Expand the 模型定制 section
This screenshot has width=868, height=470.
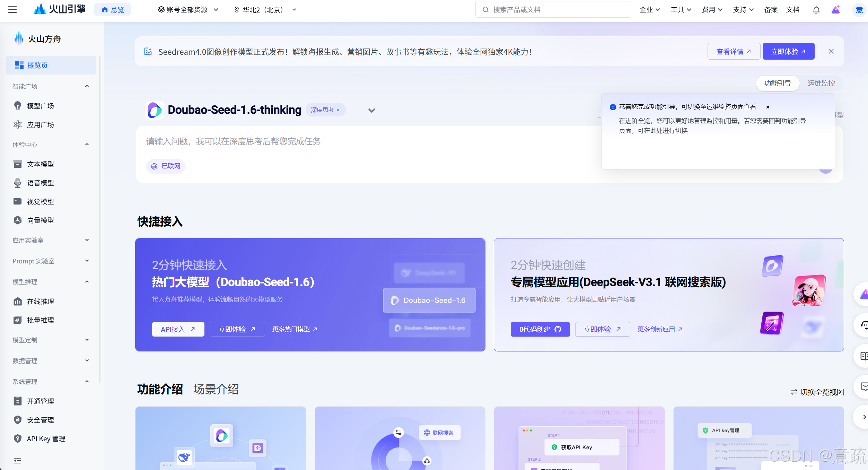(87, 340)
